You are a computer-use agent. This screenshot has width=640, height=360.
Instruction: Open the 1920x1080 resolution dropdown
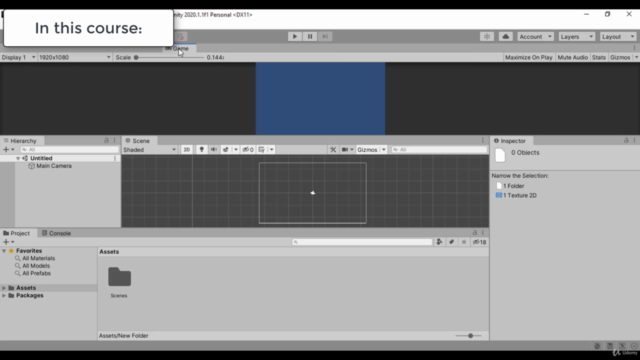point(75,57)
